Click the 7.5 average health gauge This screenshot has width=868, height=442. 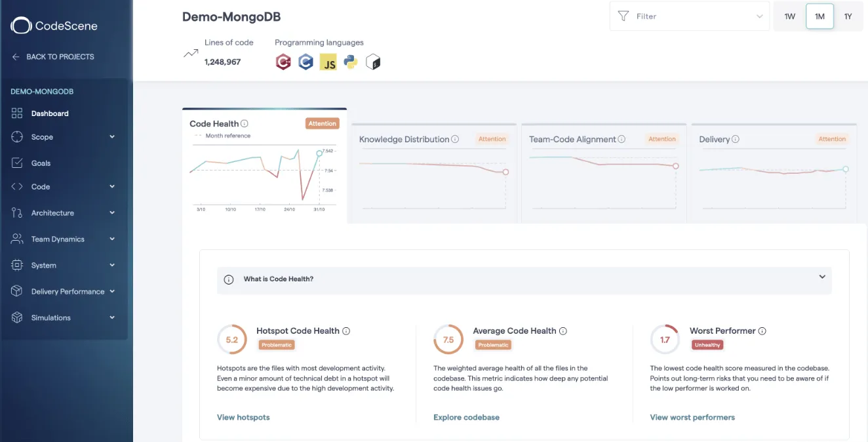pos(448,340)
